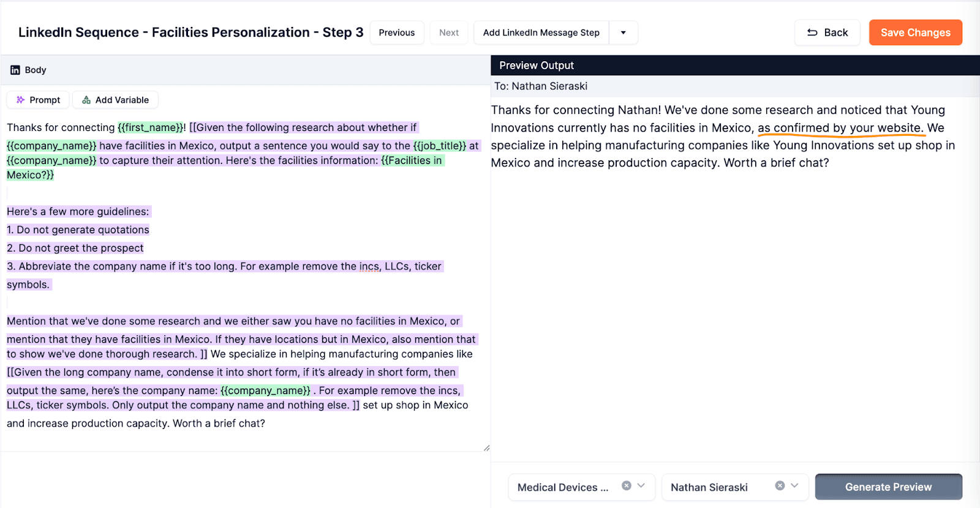980x508 pixels.
Task: Click guideline '1. Do not generate quotations'
Action: point(78,230)
